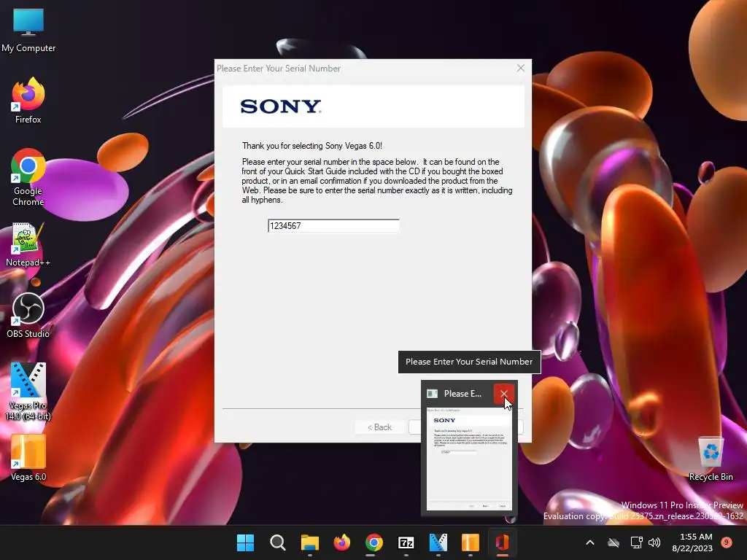Select the Google Chrome desktop shortcut

point(28,177)
